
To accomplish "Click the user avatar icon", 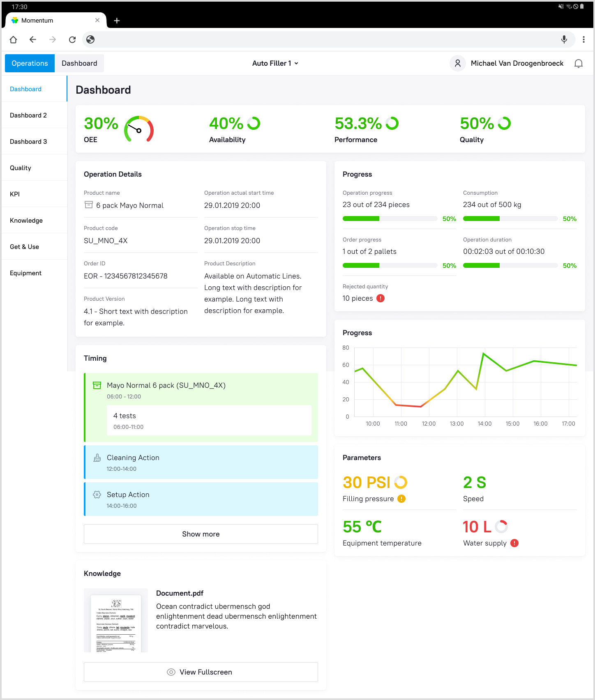I will click(458, 63).
